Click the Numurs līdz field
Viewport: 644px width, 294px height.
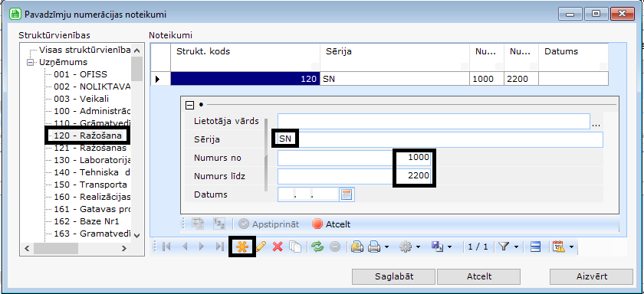[x=354, y=176]
